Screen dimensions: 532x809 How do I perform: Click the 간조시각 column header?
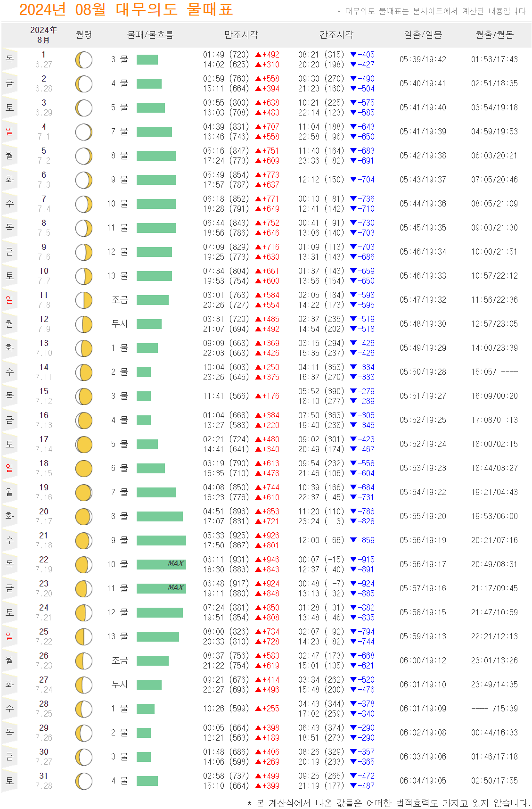[x=336, y=34]
